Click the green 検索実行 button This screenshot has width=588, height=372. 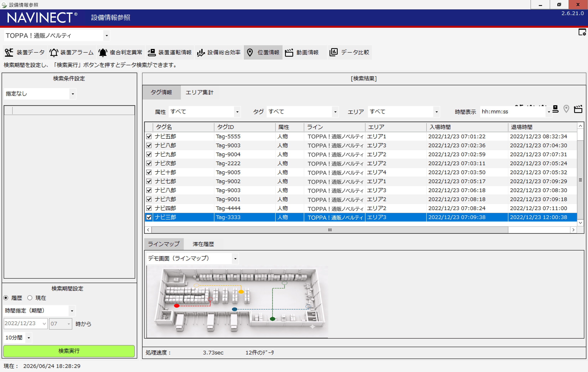coord(69,351)
